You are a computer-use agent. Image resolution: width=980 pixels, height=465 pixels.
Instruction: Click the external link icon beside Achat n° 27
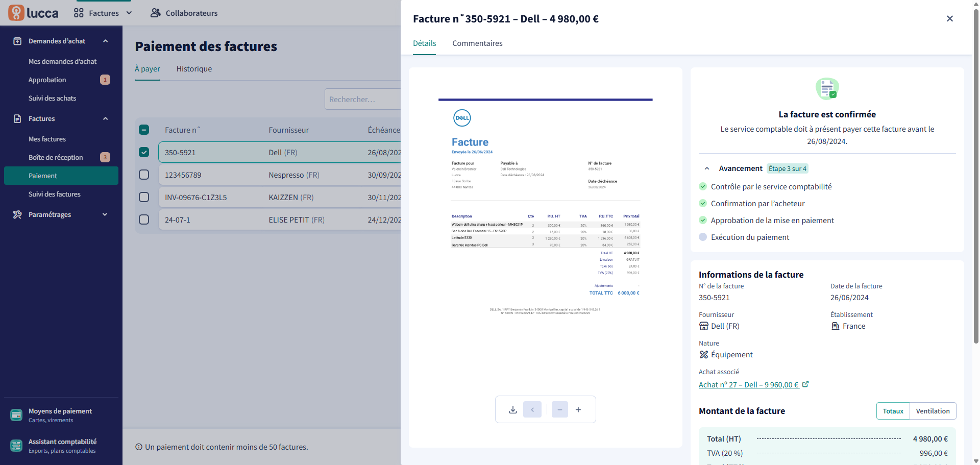(805, 384)
